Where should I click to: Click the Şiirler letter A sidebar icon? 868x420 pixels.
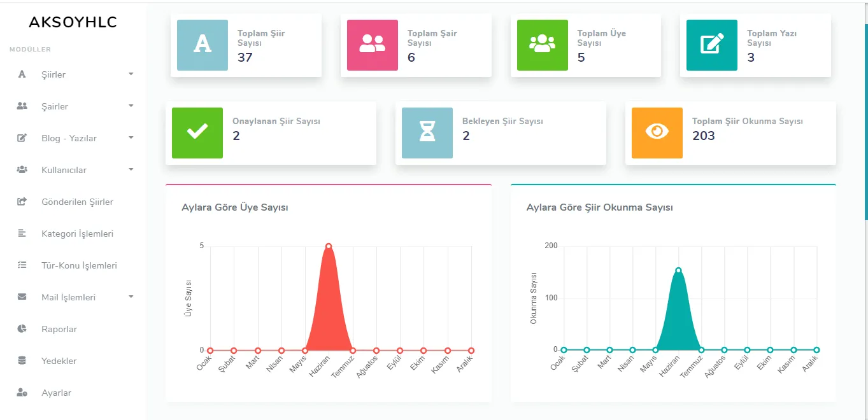point(22,74)
